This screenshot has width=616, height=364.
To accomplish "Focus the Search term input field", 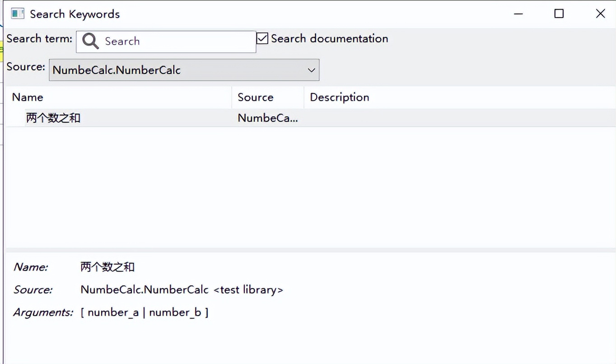I will coord(176,42).
